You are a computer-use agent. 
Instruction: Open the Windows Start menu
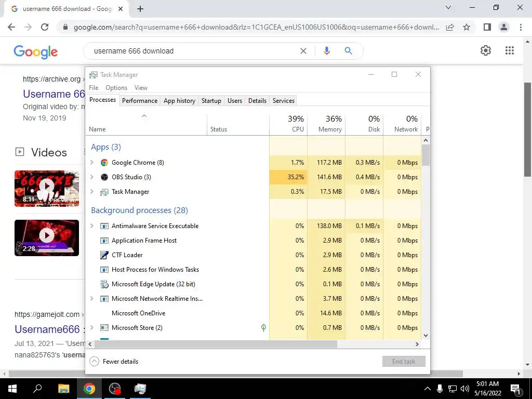12,389
